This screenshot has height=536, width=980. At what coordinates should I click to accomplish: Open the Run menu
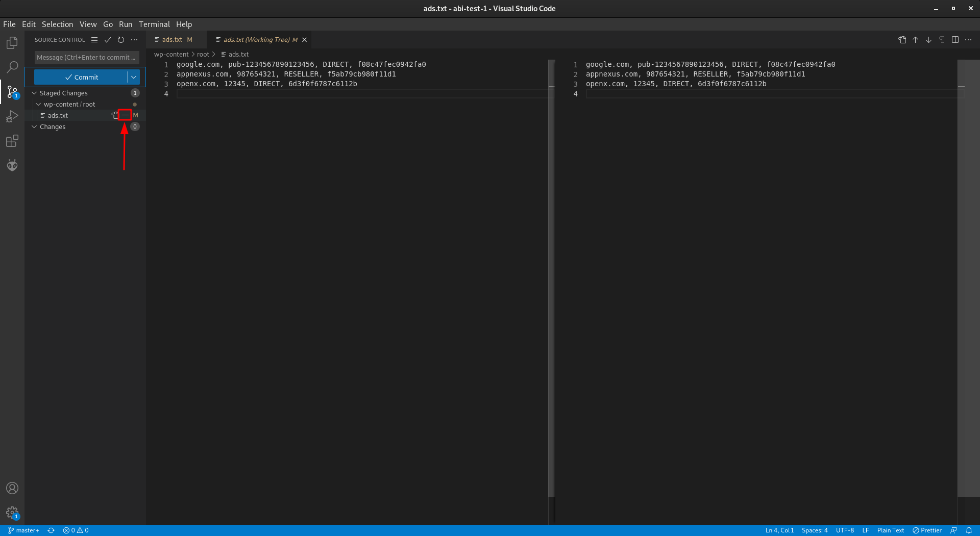(x=126, y=24)
